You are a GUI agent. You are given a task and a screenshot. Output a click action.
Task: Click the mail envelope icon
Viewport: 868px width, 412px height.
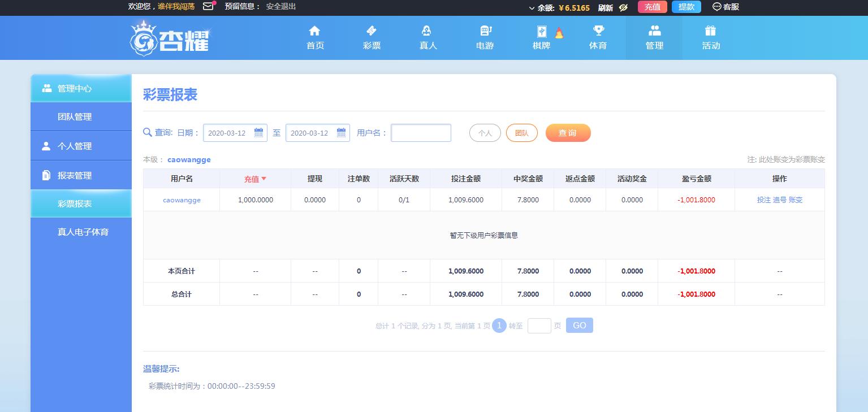208,7
